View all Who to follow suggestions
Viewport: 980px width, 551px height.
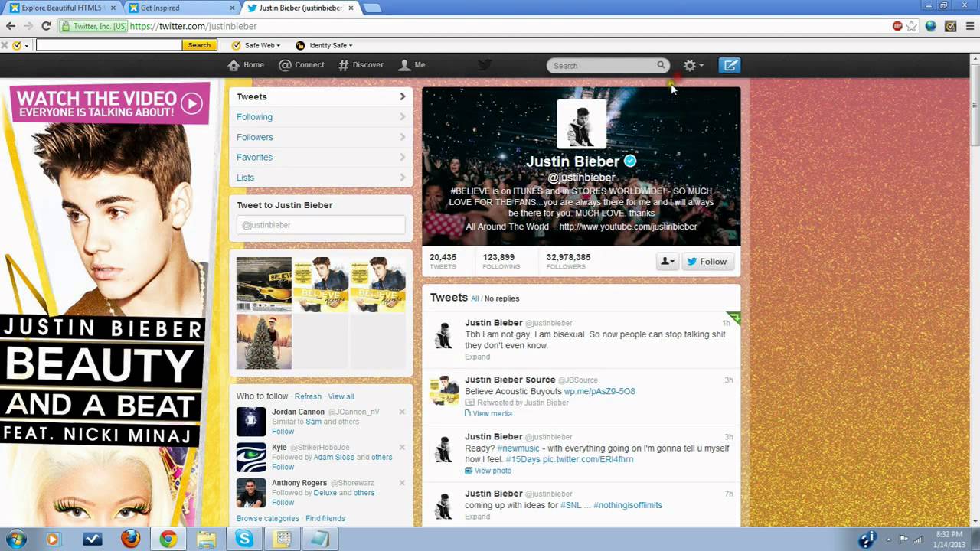pos(341,396)
